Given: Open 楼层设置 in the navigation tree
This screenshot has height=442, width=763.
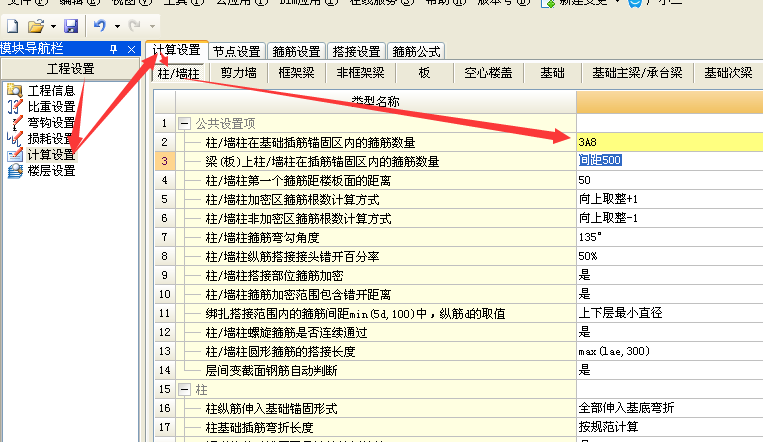Looking at the screenshot, I should (x=51, y=171).
